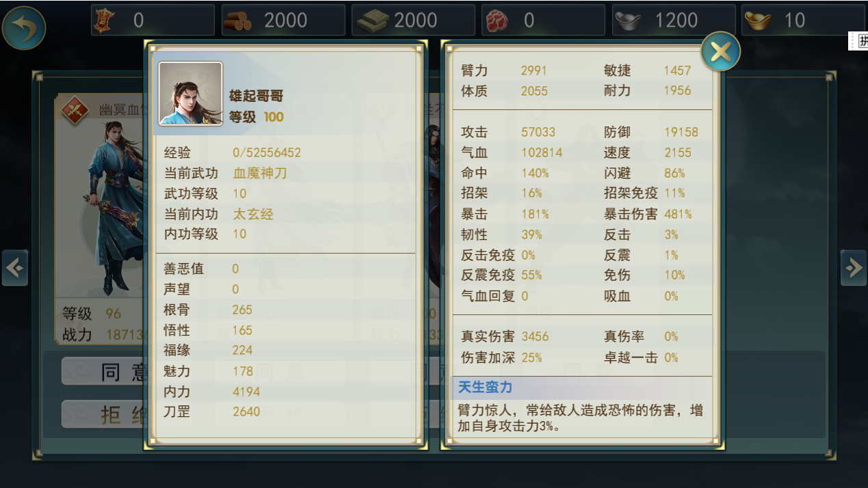The height and width of the screenshot is (488, 868).
Task: Click the gold ingot currency icon
Action: point(758,21)
